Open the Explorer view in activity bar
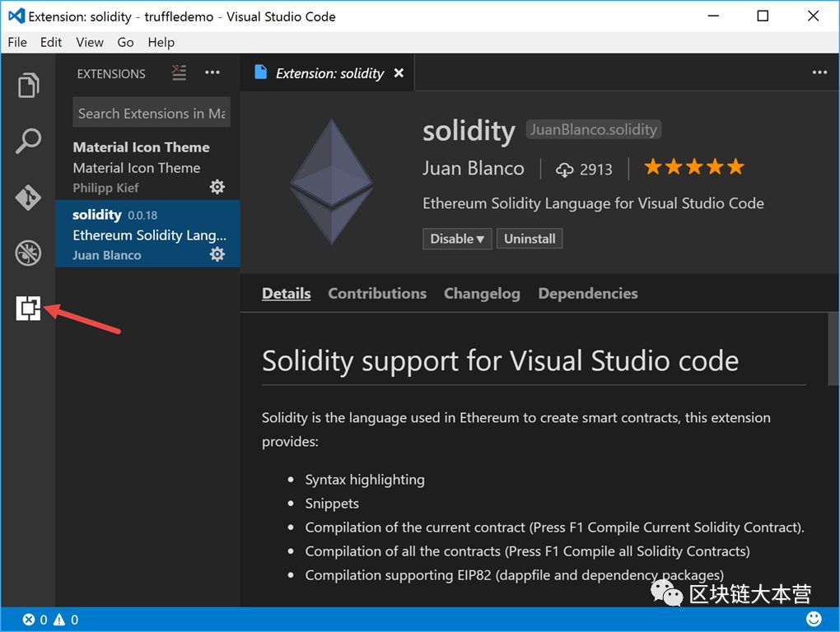Screen dimensions: 840x632 tap(28, 85)
